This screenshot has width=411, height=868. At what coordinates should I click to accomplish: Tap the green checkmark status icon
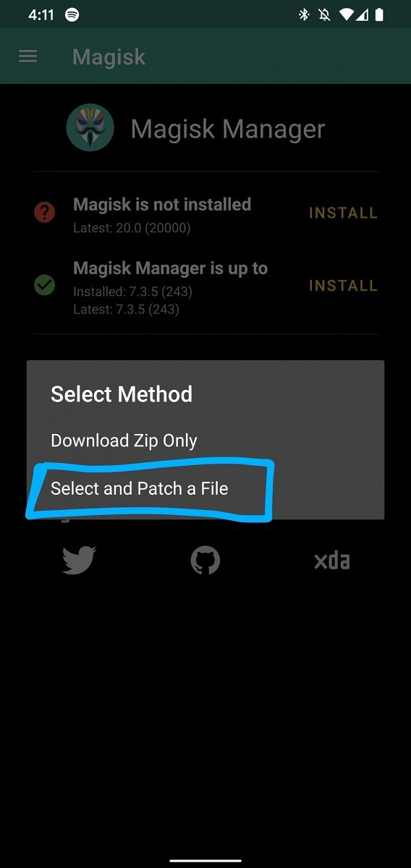coord(45,286)
